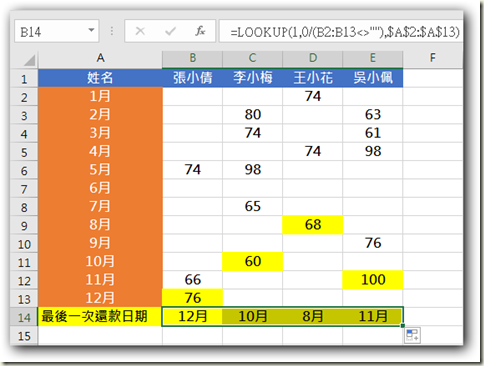
Task: Click the 張小倩 header cell
Action: point(192,78)
